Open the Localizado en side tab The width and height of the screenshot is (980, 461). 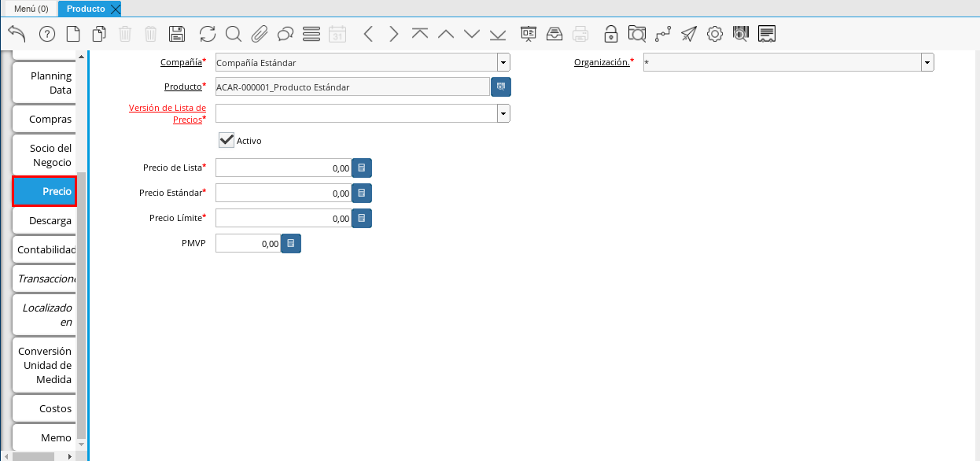tap(46, 315)
